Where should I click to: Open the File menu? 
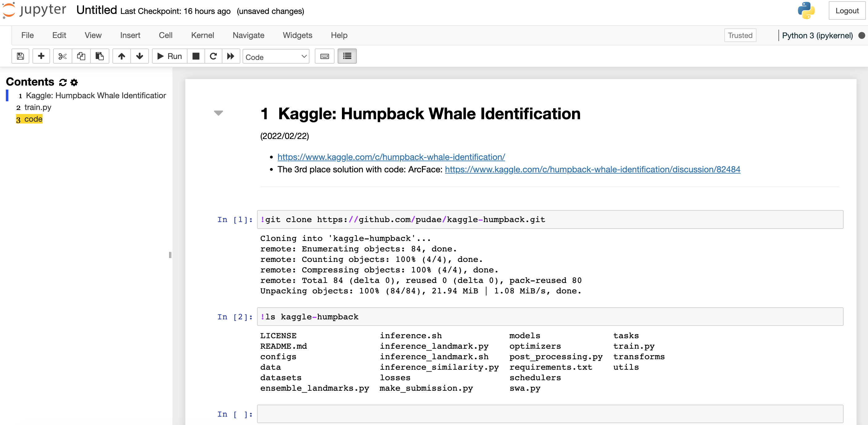pos(27,36)
